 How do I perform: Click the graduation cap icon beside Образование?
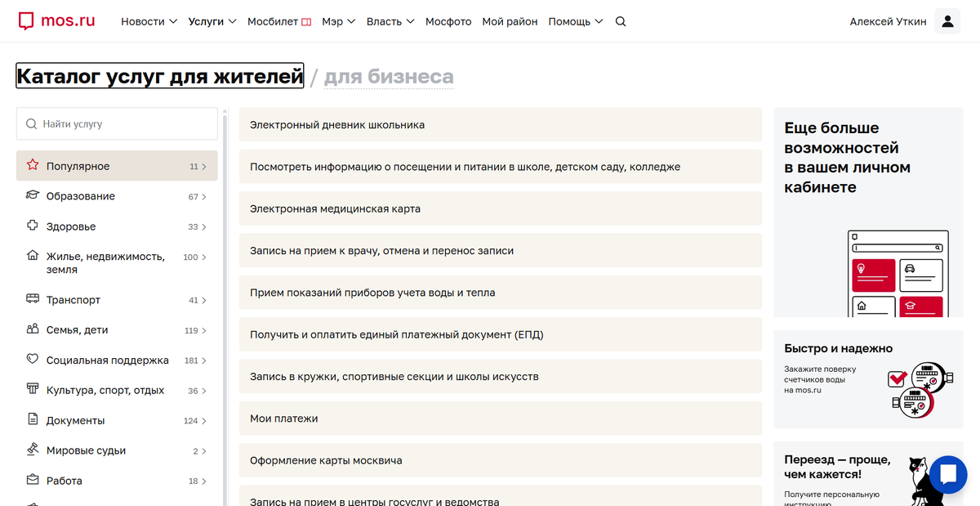(x=33, y=195)
